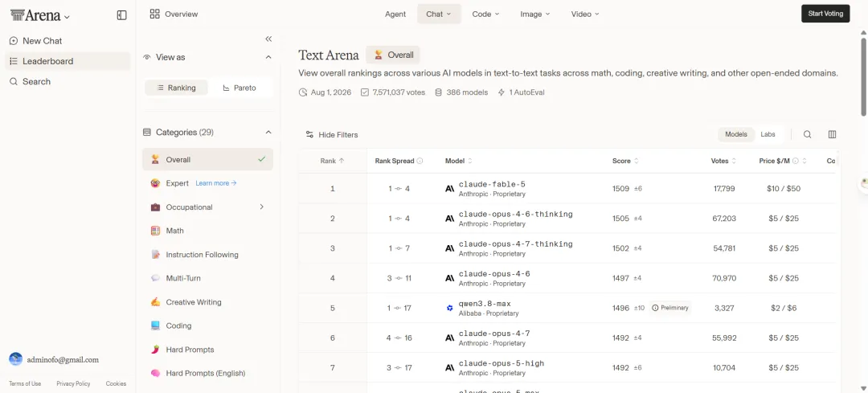This screenshot has width=868, height=393.
Task: Open the Privacy Policy link
Action: (x=73, y=383)
